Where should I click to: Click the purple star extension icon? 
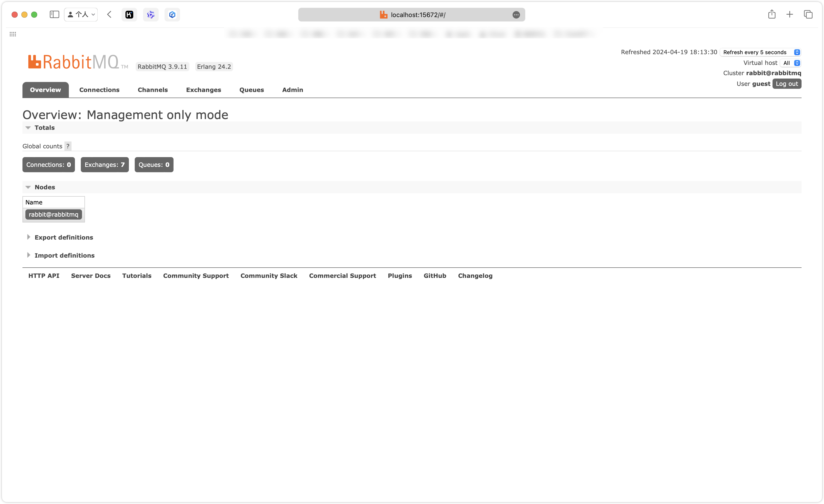tap(151, 15)
